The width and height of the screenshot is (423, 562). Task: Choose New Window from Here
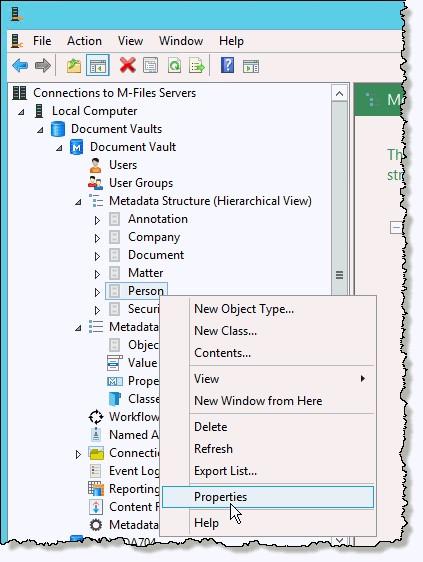tap(268, 401)
